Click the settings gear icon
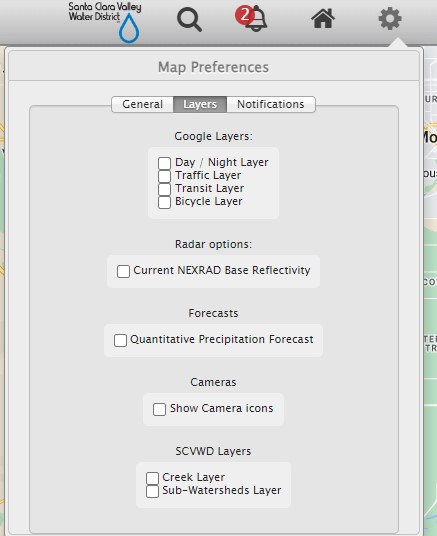The image size is (437, 536). pos(390,18)
